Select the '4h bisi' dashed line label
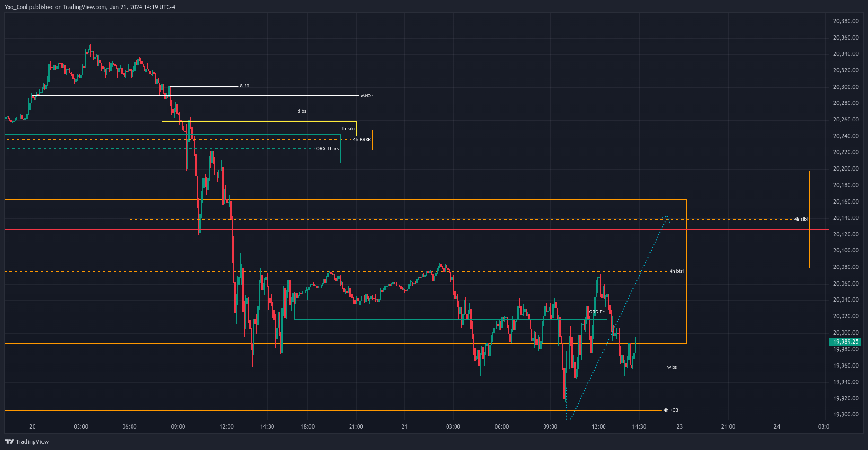Viewport: 868px width, 450px height. pyautogui.click(x=676, y=271)
